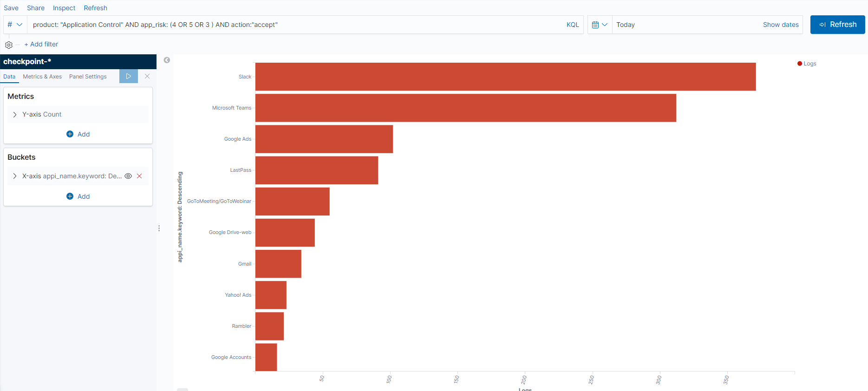Add a new bucket
868x391 pixels.
[x=78, y=196]
